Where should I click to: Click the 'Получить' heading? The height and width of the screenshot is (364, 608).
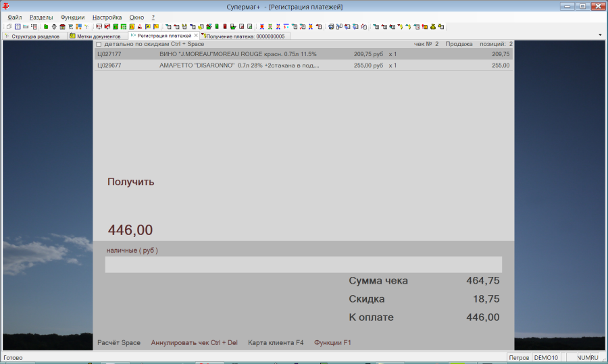pos(130,182)
